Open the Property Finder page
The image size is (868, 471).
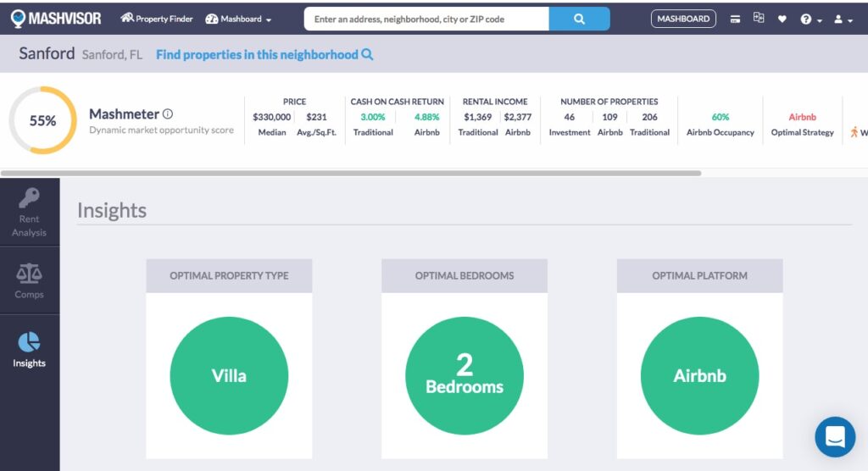[x=157, y=19]
